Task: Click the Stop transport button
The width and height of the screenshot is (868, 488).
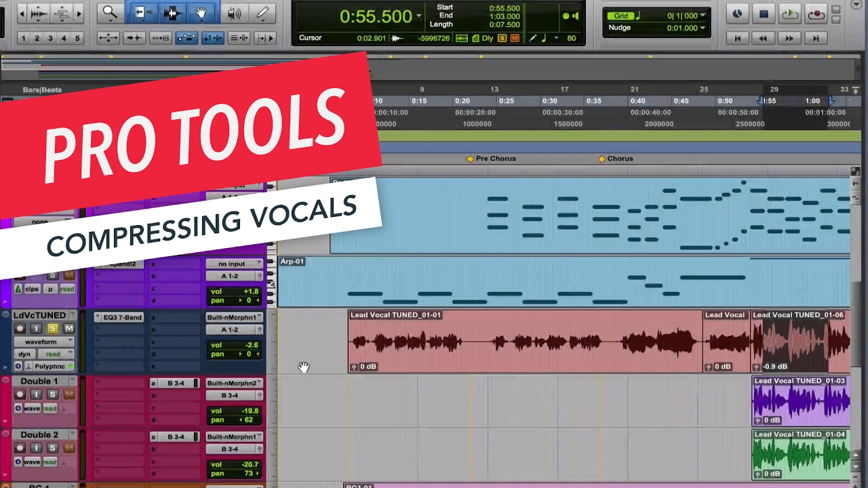Action: 764,14
